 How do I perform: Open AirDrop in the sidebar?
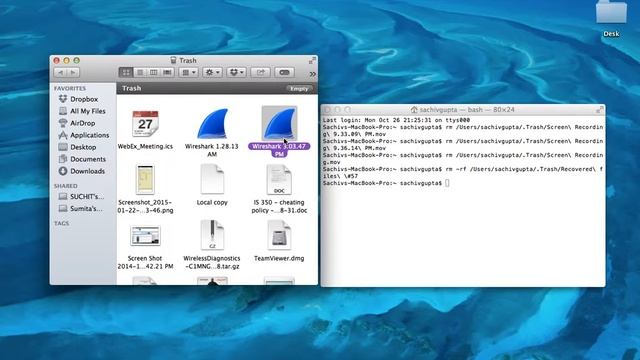pyautogui.click(x=77, y=123)
